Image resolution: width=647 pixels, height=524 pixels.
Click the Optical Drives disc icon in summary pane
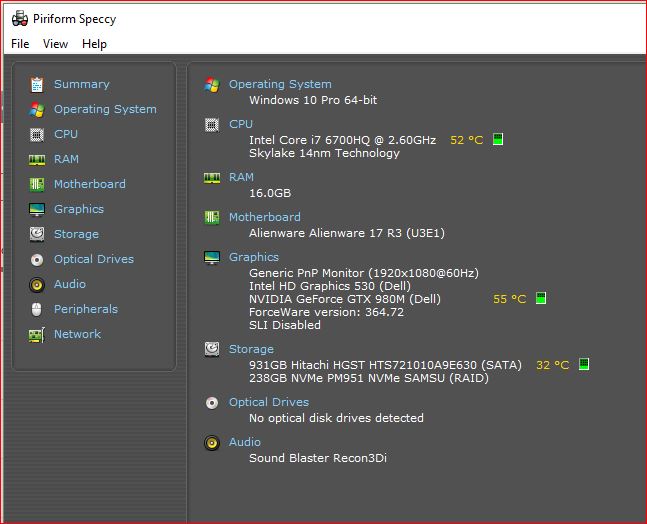point(212,403)
